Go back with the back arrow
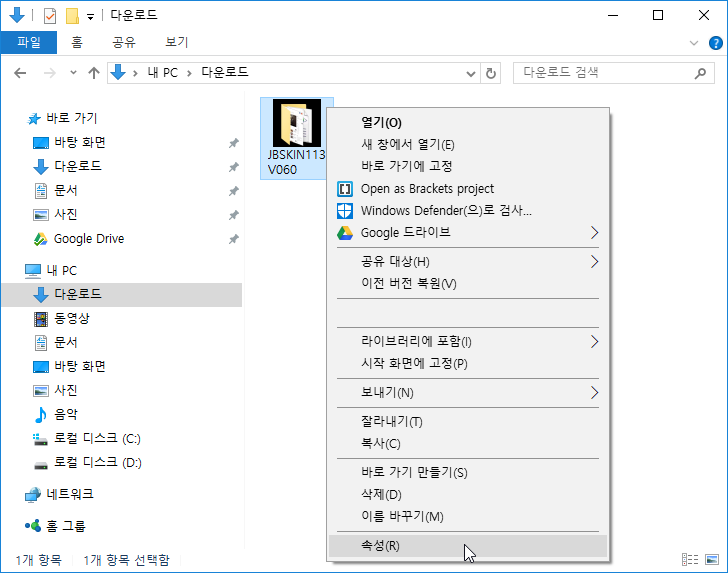Image resolution: width=728 pixels, height=573 pixels. coord(20,73)
